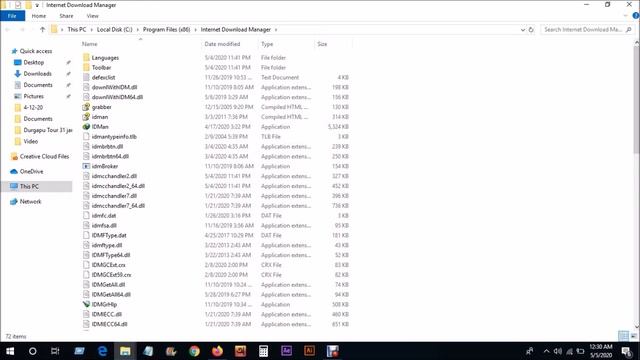Viewport: 640px width, 360px height.
Task: Open the Toolbar folder
Action: 101,67
